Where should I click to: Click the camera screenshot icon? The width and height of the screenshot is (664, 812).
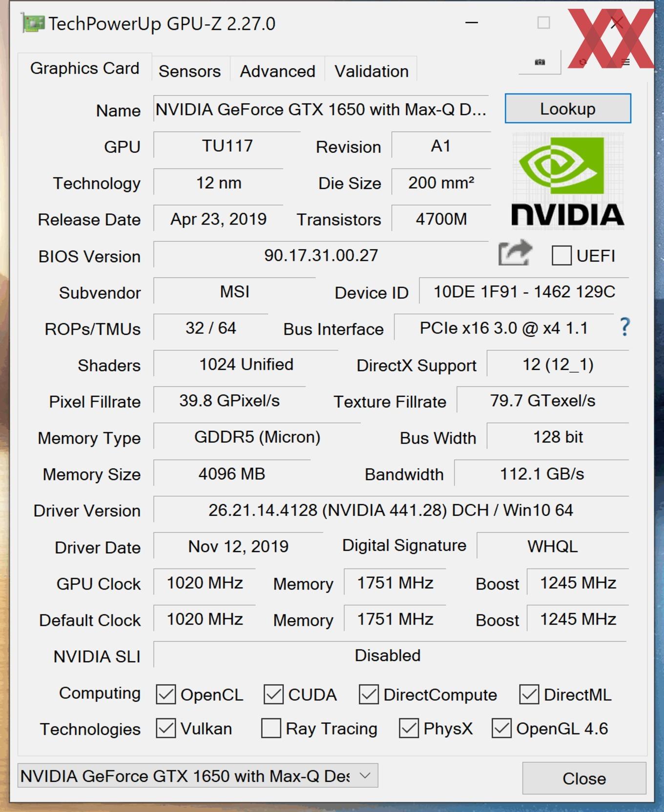click(539, 62)
